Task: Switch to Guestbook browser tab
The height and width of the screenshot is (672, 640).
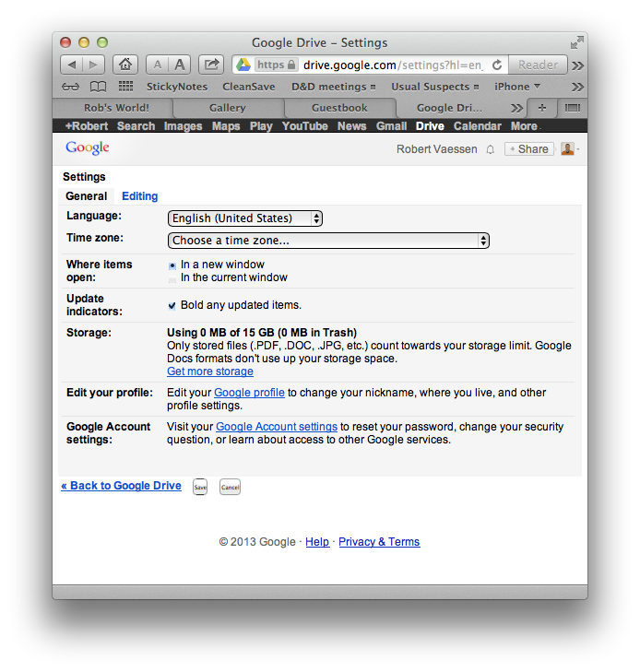Action: tap(339, 108)
